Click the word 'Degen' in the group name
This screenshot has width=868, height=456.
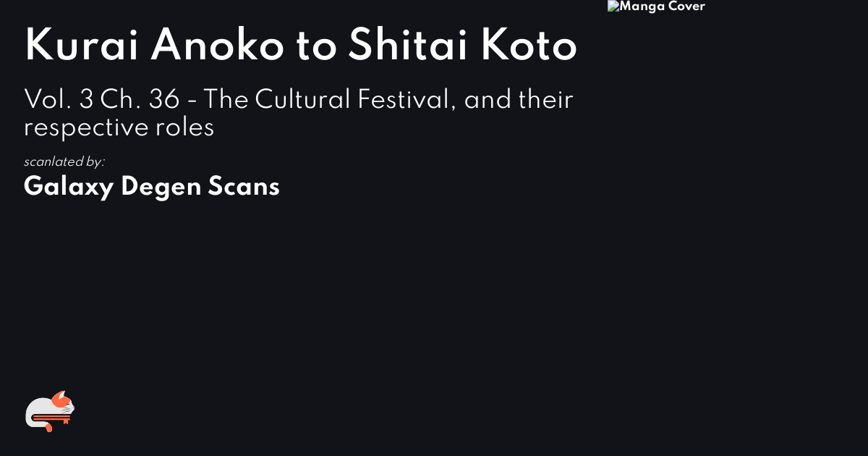pos(161,187)
